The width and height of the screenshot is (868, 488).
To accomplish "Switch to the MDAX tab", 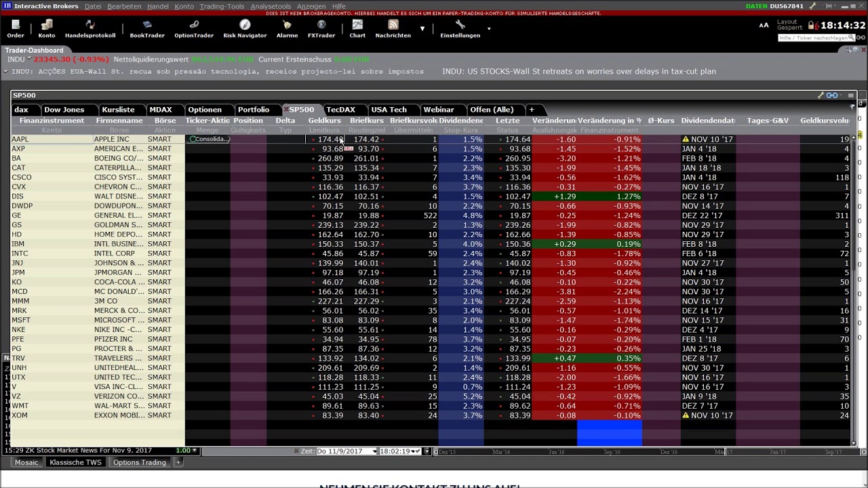I will click(x=161, y=110).
